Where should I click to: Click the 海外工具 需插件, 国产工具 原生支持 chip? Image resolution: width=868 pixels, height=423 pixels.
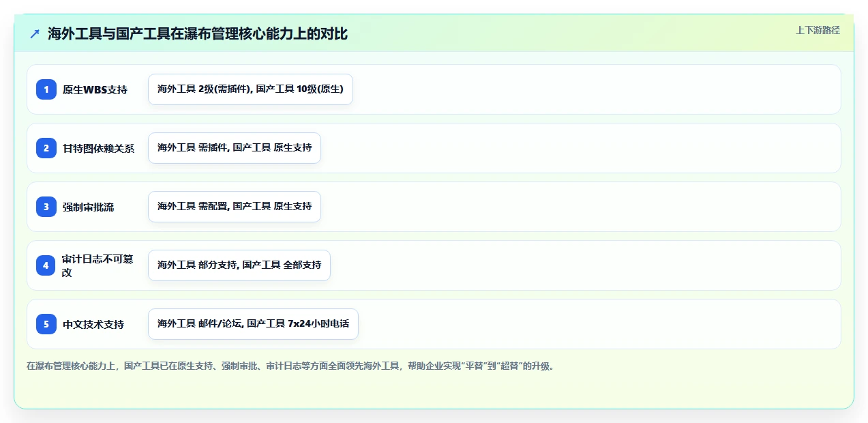[x=235, y=148]
